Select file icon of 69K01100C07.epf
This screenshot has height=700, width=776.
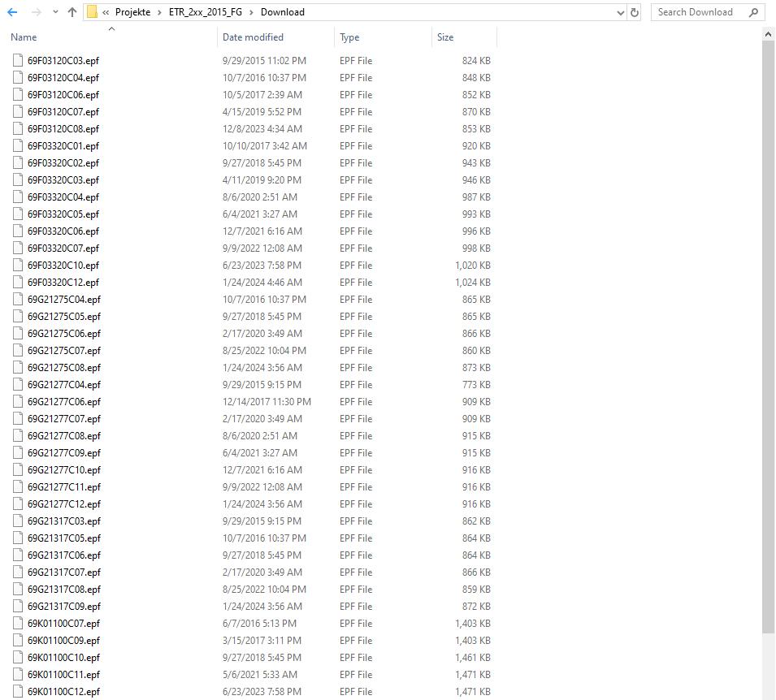pyautogui.click(x=18, y=624)
